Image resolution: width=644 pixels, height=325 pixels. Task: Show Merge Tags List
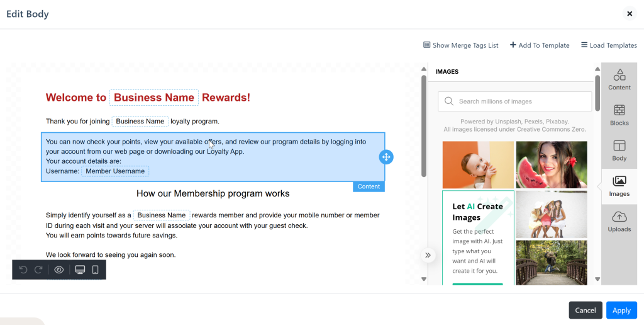click(x=460, y=45)
